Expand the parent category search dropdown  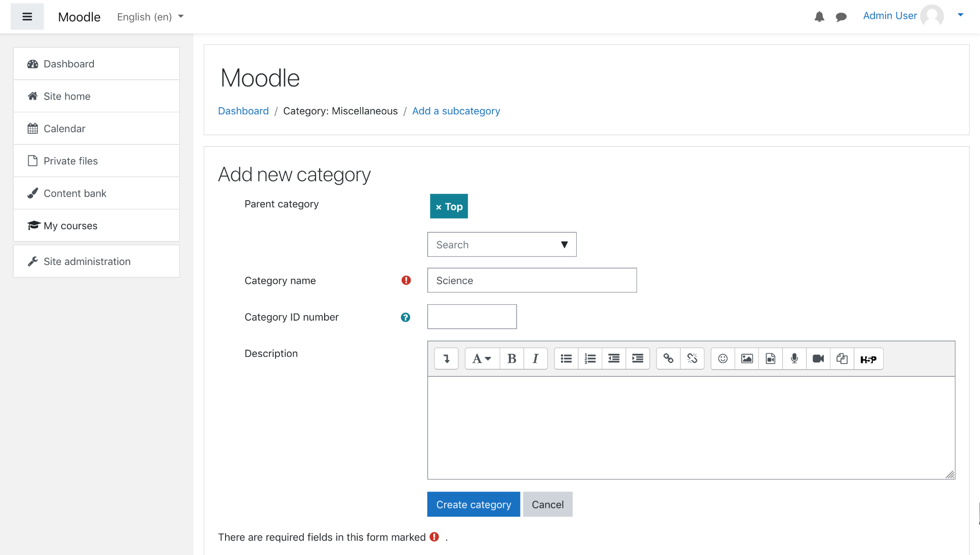564,245
